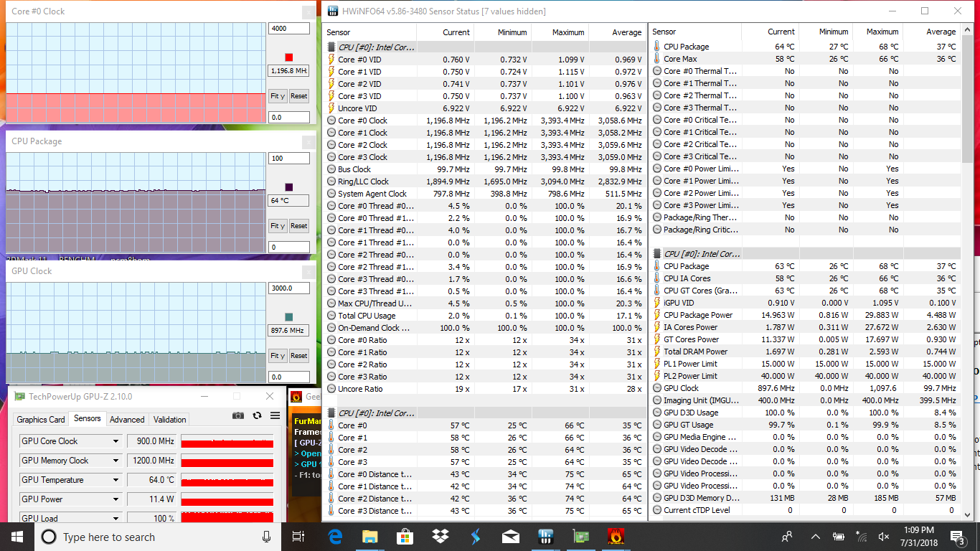Open the Advanced tab in GPU-Z
The width and height of the screenshot is (980, 551).
127,420
